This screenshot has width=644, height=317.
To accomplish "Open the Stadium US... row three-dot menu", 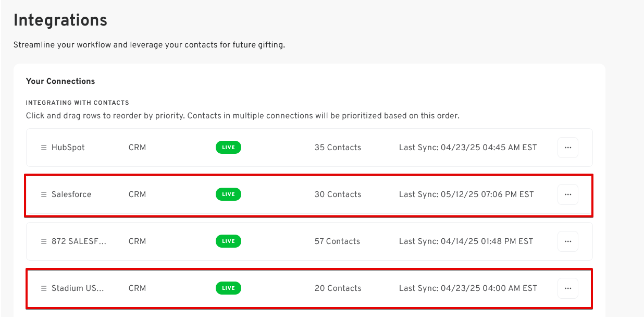I will click(x=568, y=288).
